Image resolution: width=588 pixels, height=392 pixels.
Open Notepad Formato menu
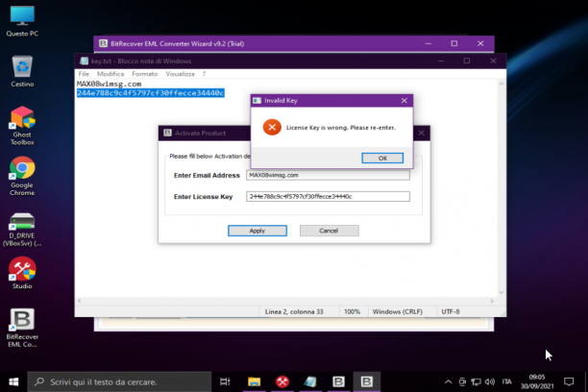(145, 74)
